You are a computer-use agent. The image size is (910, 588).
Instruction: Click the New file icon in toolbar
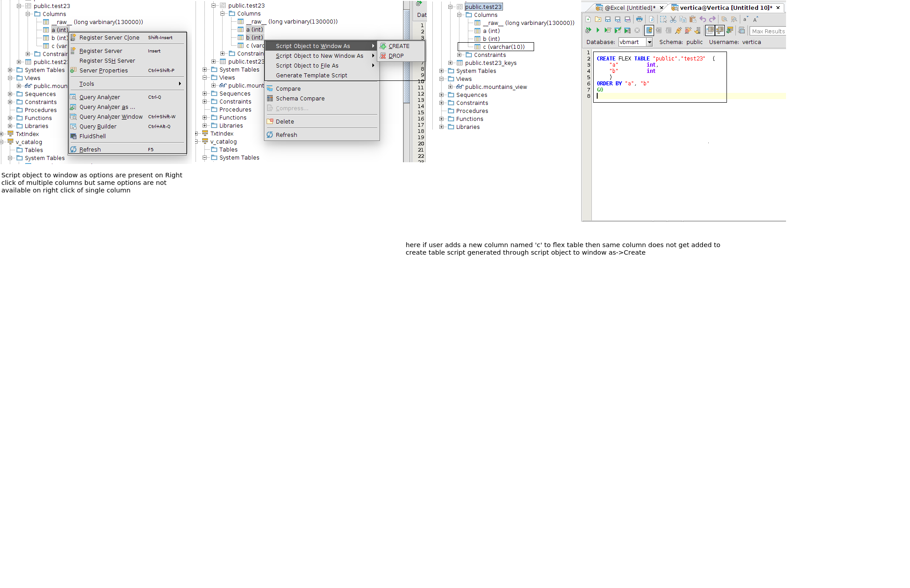588,19
